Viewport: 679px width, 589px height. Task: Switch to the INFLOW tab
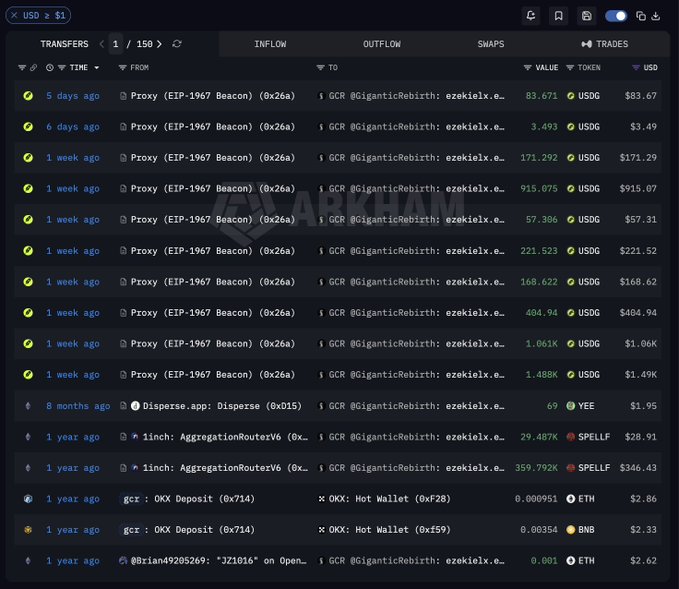pos(270,44)
